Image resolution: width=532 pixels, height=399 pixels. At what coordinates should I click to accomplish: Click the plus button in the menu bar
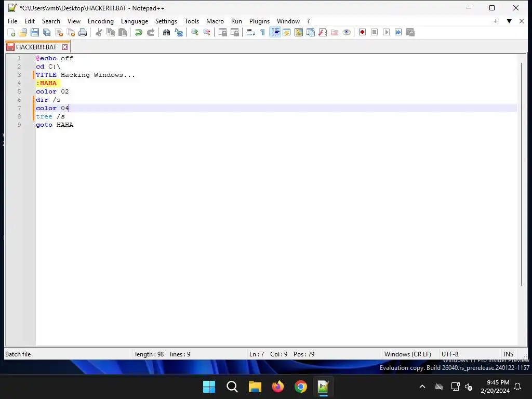496,21
